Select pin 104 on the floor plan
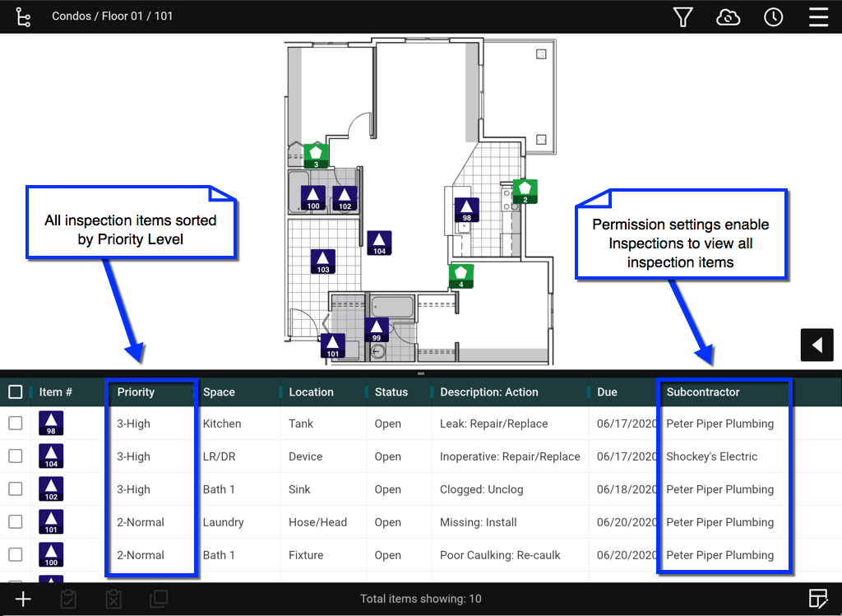 379,243
